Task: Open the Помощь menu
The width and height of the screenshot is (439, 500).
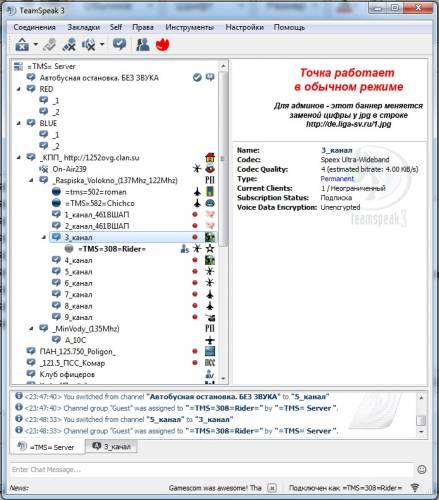Action: click(289, 27)
